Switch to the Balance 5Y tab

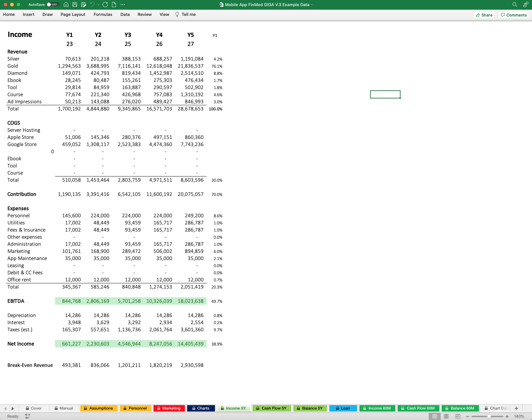tap(310, 408)
